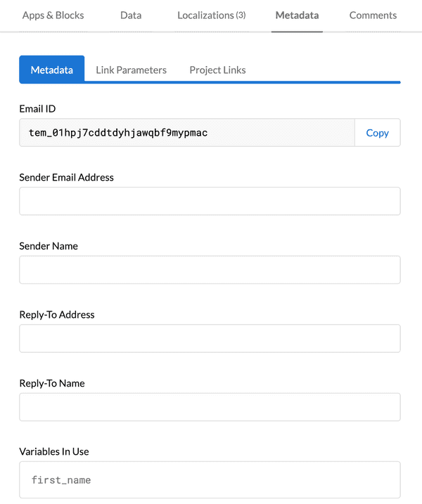Click the Email ID label

37,109
